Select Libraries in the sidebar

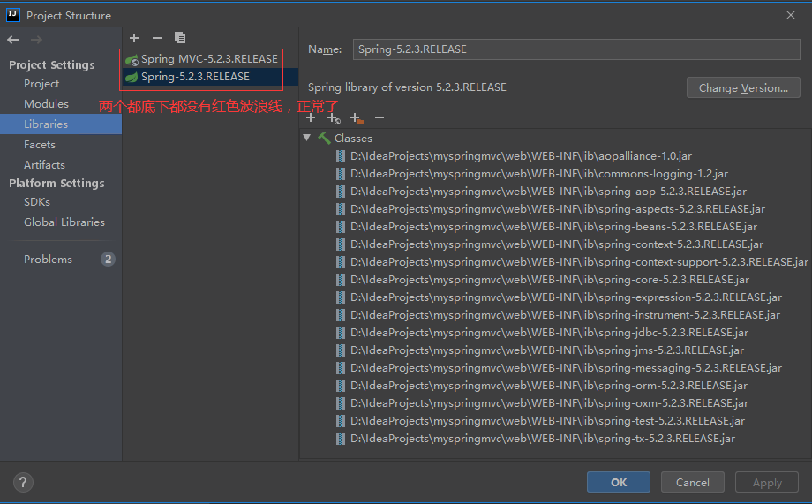pyautogui.click(x=61, y=124)
